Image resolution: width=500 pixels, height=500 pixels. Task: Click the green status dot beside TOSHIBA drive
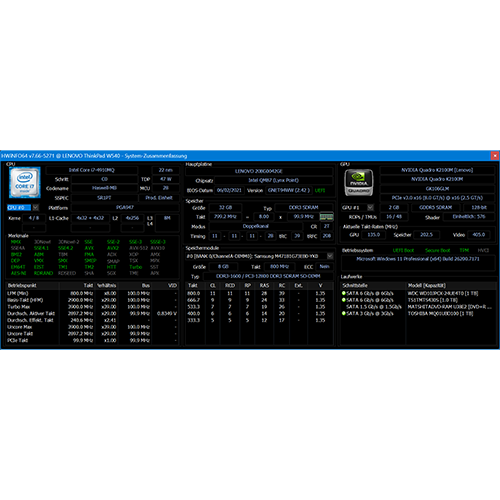click(343, 313)
